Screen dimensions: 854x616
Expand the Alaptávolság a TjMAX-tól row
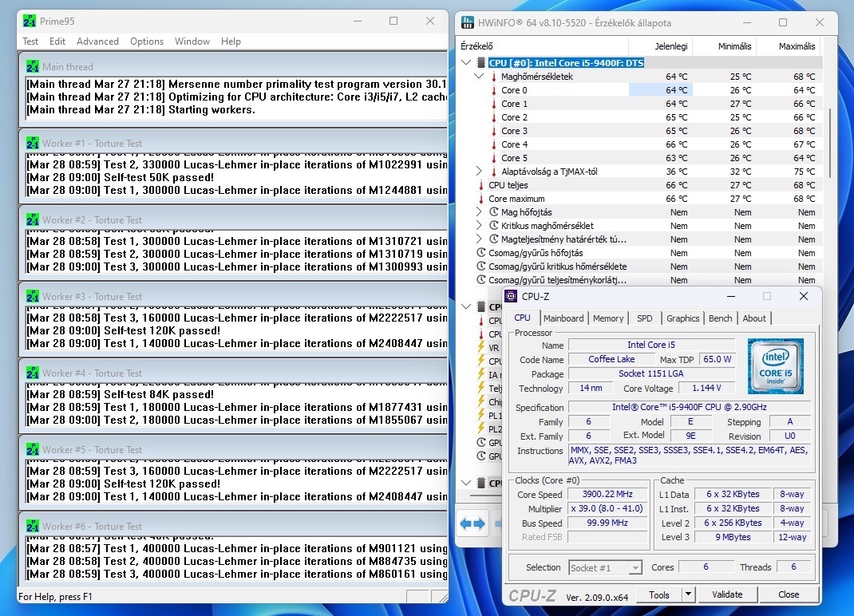coord(479,172)
